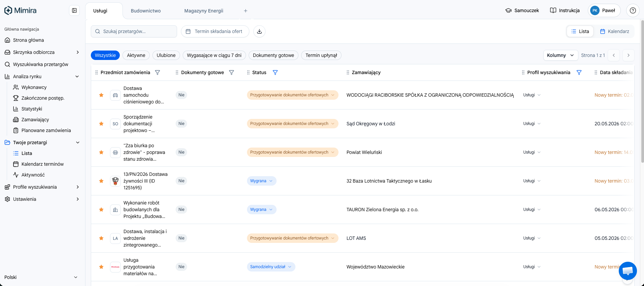This screenshot has height=286, width=644.
Task: Change Wygrana status for TAURON tender
Action: coord(261,210)
